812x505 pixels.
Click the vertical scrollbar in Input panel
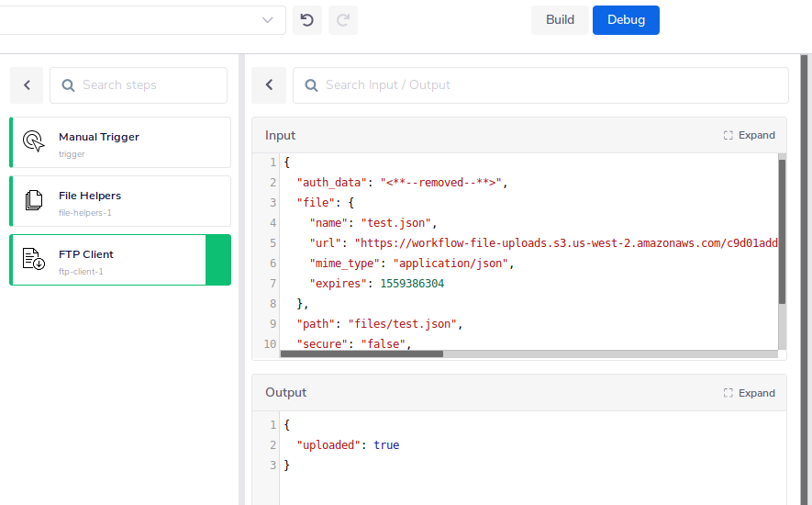pyautogui.click(x=782, y=231)
